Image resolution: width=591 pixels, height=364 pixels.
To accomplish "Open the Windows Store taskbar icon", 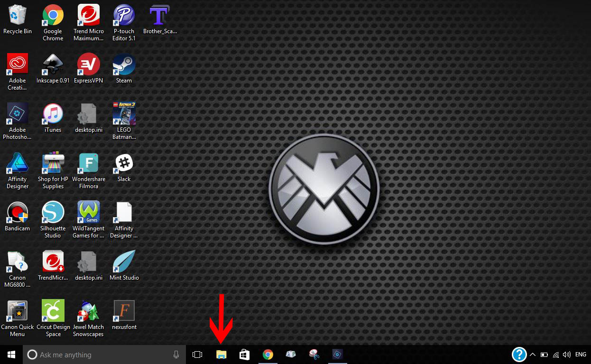I will (244, 355).
